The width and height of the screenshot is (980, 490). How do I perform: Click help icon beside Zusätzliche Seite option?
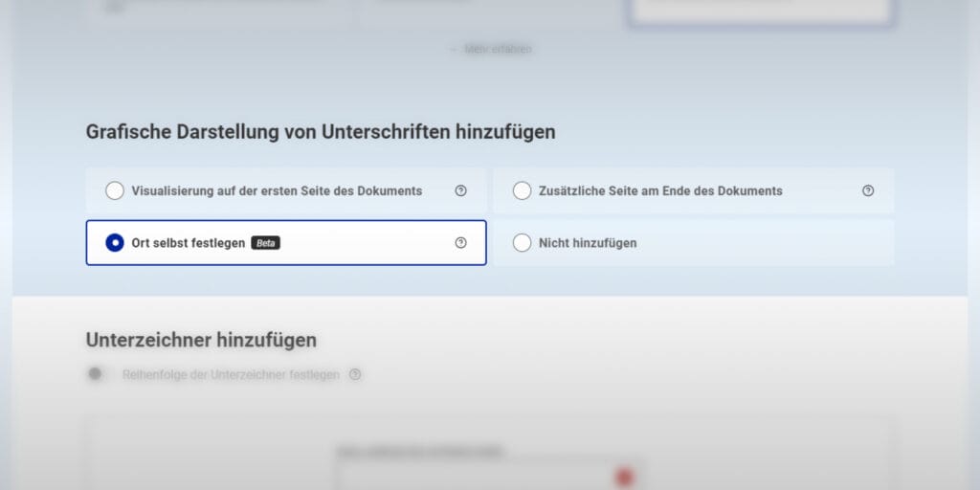867,190
